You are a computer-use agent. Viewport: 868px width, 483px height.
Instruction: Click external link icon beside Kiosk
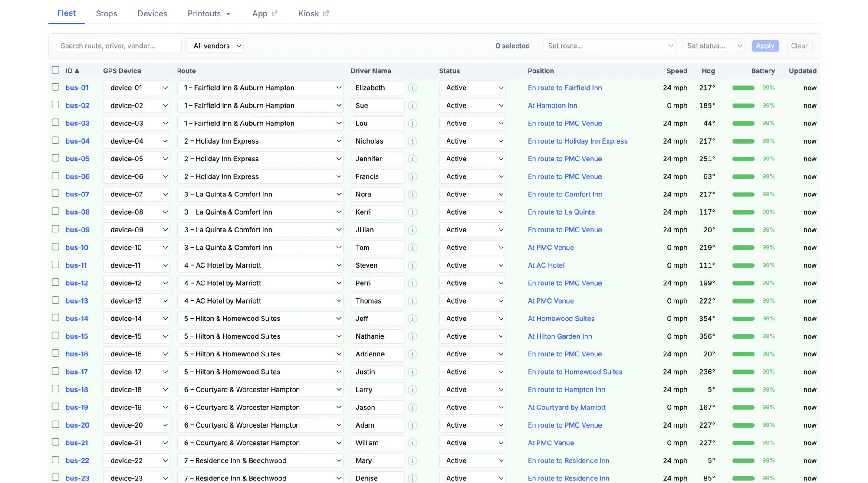[325, 13]
